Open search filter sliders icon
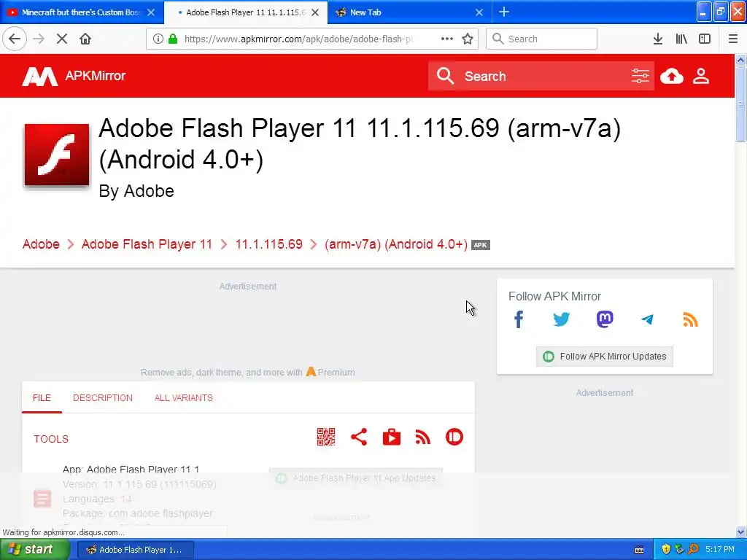747x560 pixels. [x=640, y=76]
